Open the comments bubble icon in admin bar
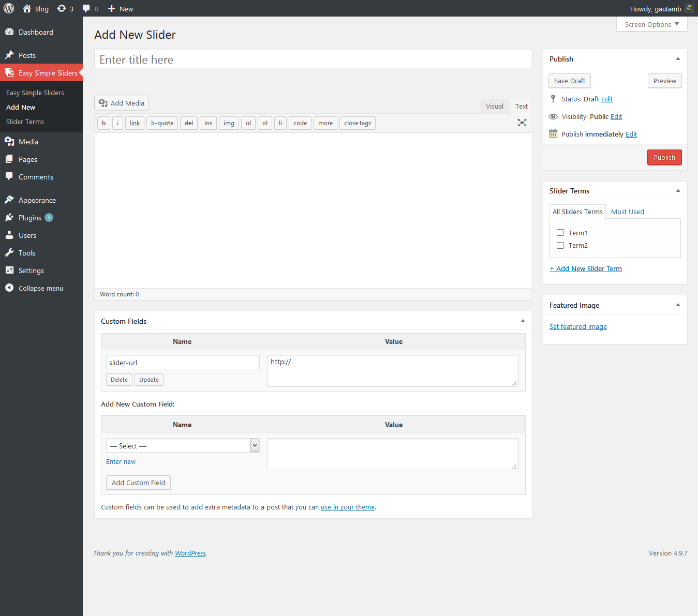Viewport: 698px width, 616px height. (x=86, y=9)
